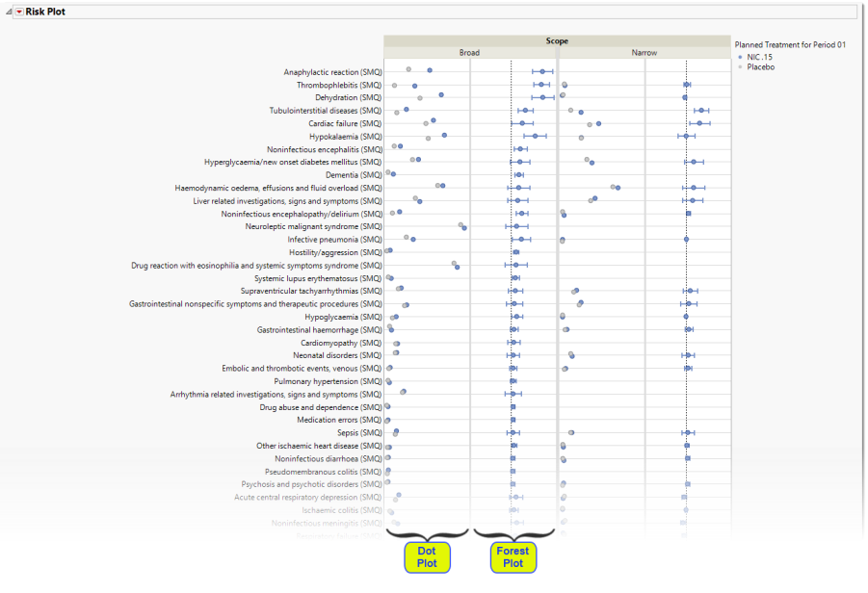Click Neuroleptic malignant syndrome NIC .15 dot in Broad
Viewport: 868px width, 593px height.
tap(464, 228)
